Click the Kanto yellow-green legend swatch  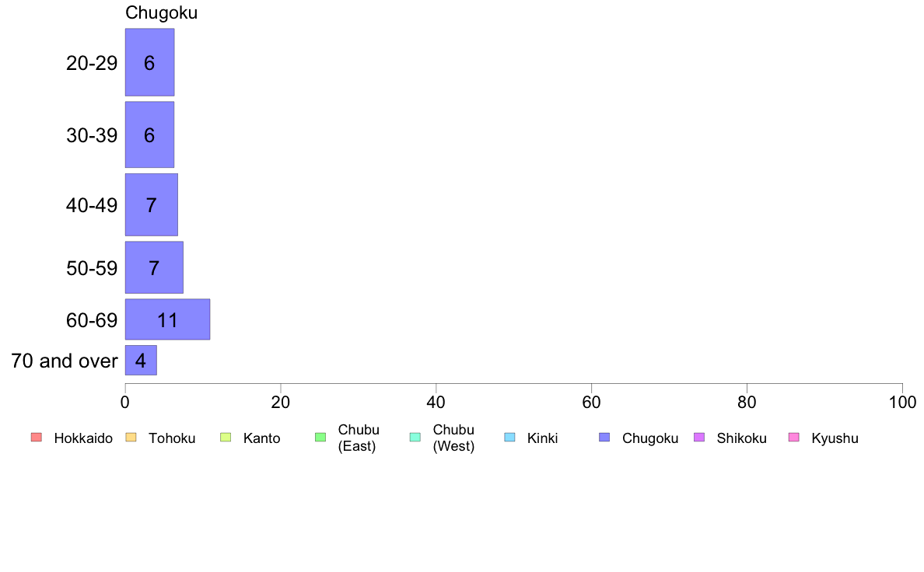226,437
